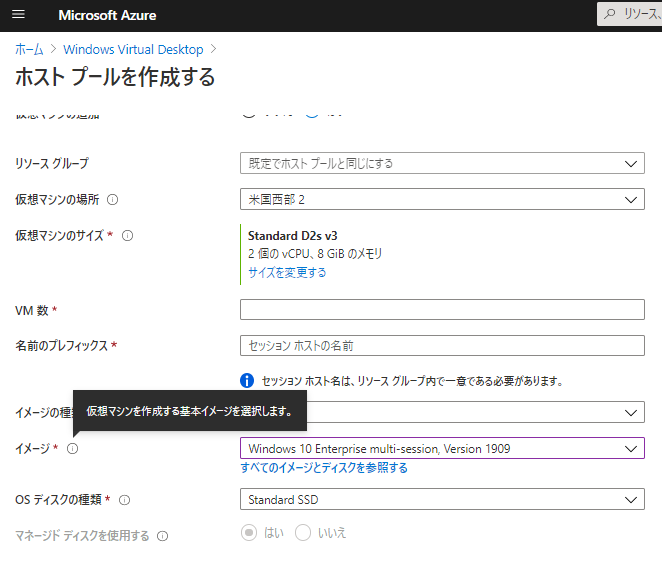Click the OS ディスクの種類 field label
Viewport: 662px width, 567px height.
point(59,500)
